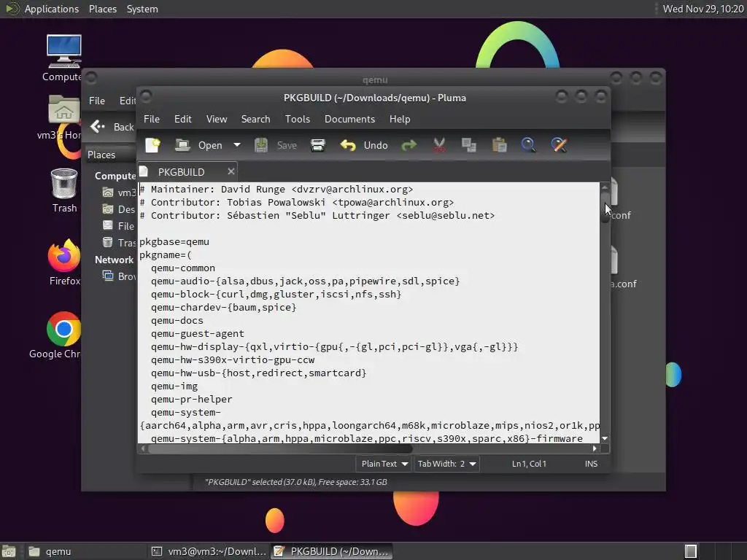Click the qemu-common line
This screenshot has height=560, width=747.
(183, 268)
